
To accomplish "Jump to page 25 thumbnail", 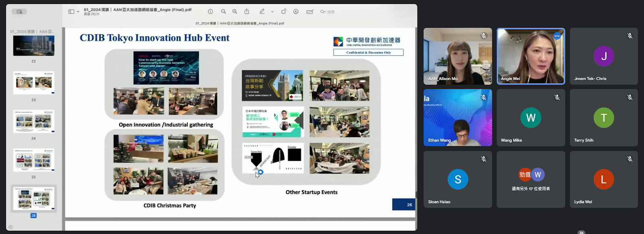I will point(34,160).
